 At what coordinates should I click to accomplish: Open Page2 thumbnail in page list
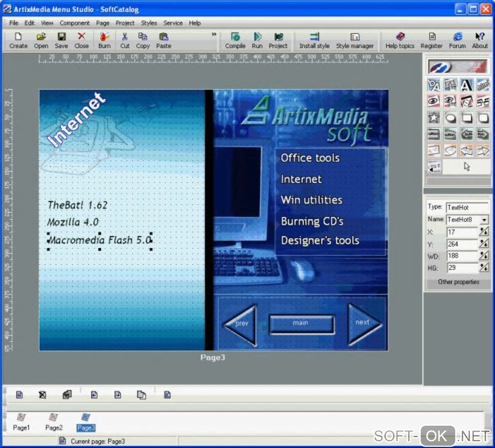tap(54, 422)
